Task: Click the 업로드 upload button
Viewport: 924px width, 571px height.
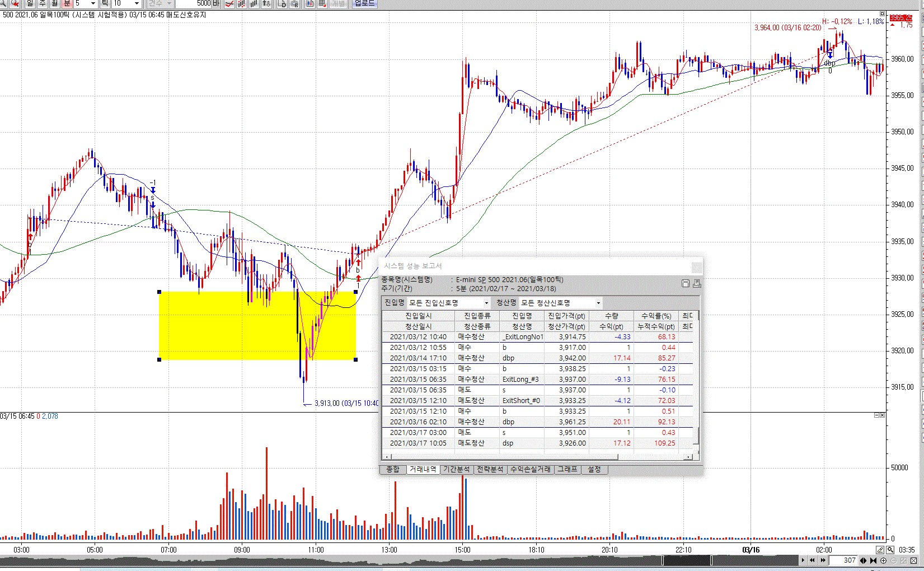Action: (364, 3)
